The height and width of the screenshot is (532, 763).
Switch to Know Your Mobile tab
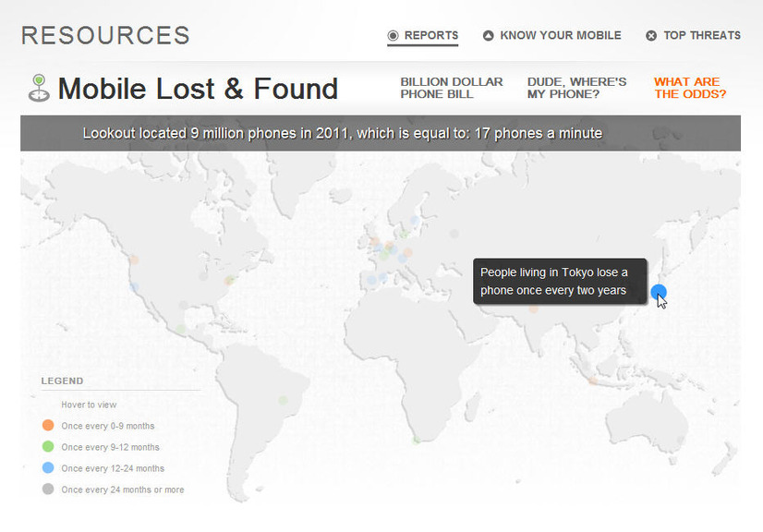pyautogui.click(x=551, y=35)
